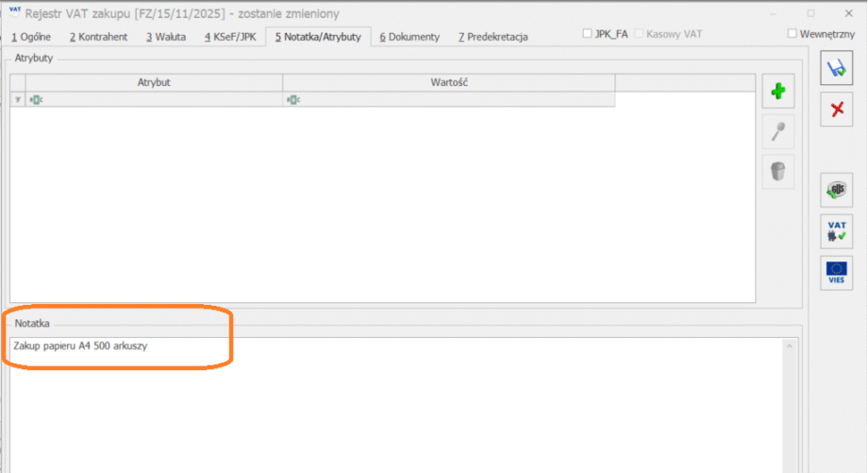Enable the JPK_FA checkbox
Image resolution: width=868 pixels, height=473 pixels.
[x=588, y=34]
